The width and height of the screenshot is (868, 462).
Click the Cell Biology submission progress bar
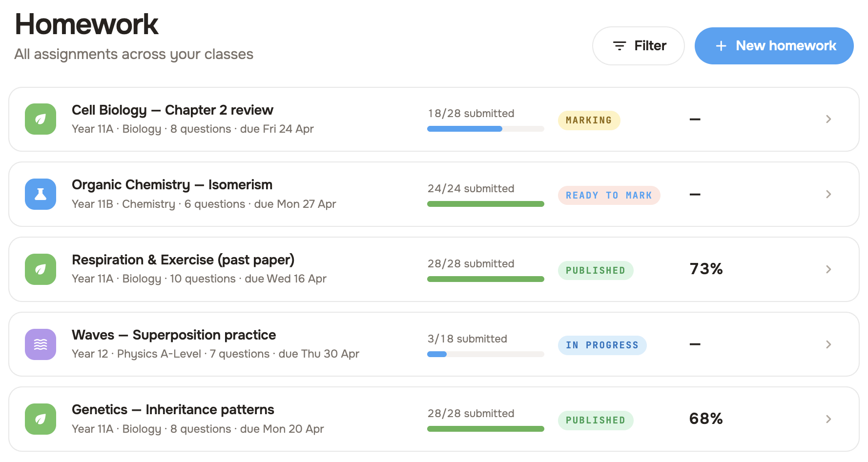click(485, 129)
